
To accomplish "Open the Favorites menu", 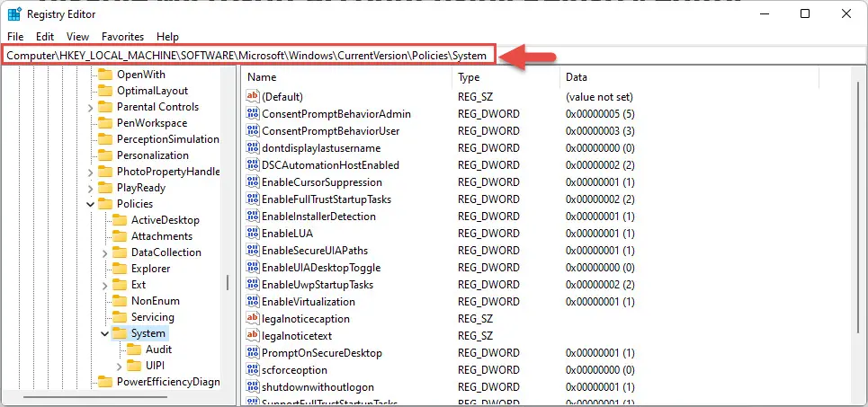I will (123, 37).
